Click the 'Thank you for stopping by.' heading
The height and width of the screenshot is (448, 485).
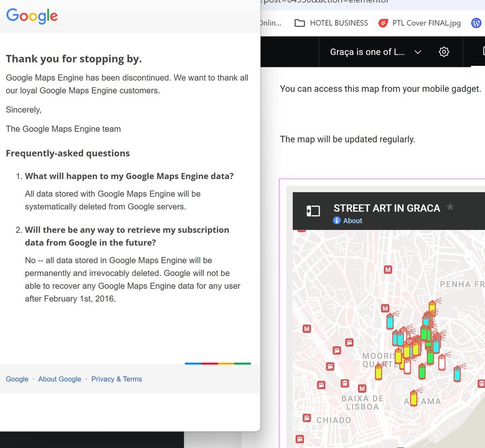pos(74,59)
